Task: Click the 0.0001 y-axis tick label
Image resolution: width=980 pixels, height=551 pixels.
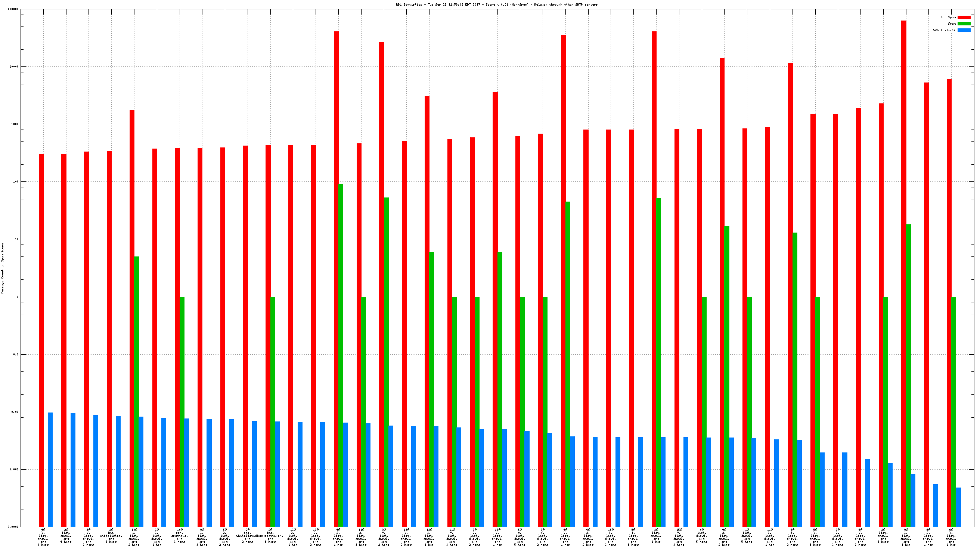Action: [13, 527]
